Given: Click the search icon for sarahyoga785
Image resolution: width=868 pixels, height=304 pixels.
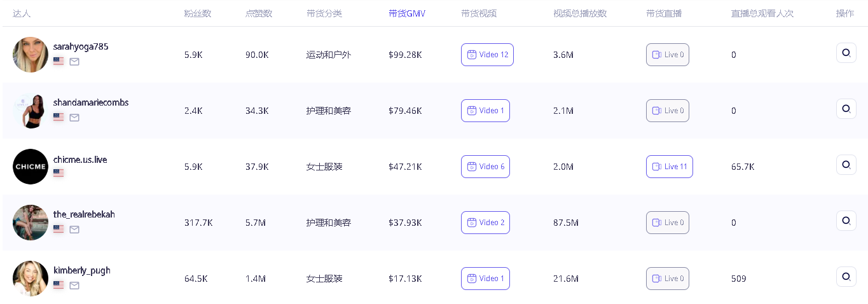Looking at the screenshot, I should (x=846, y=53).
